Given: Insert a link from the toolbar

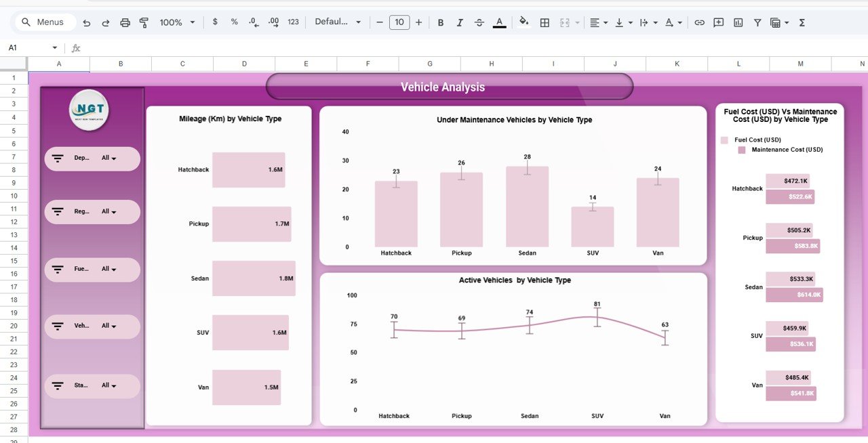Looking at the screenshot, I should pos(699,22).
